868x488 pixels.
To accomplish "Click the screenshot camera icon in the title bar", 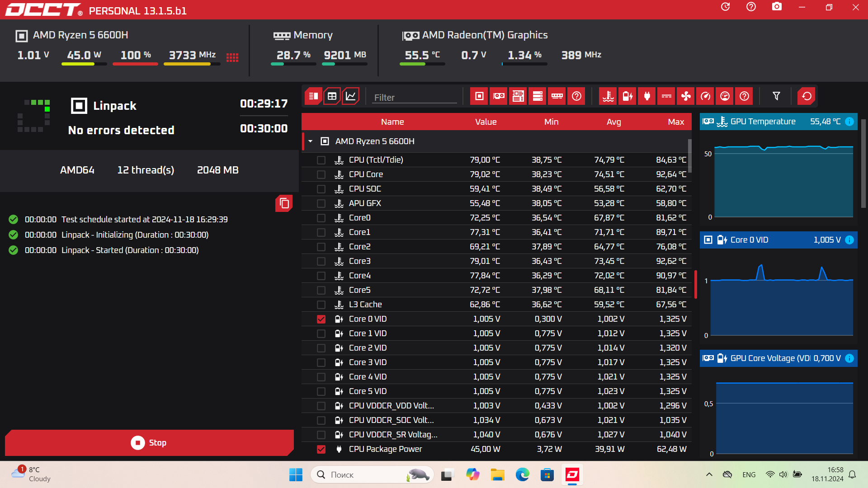I will click(777, 7).
